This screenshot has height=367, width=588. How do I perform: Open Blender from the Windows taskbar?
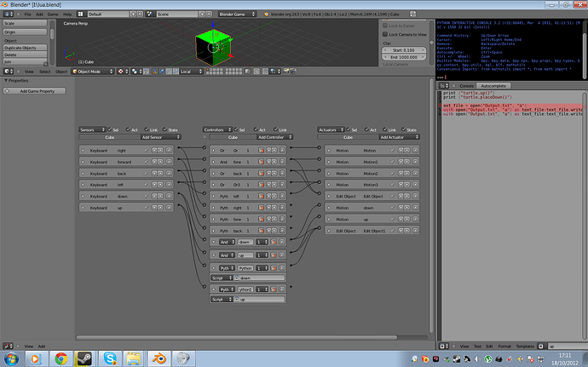(x=159, y=358)
